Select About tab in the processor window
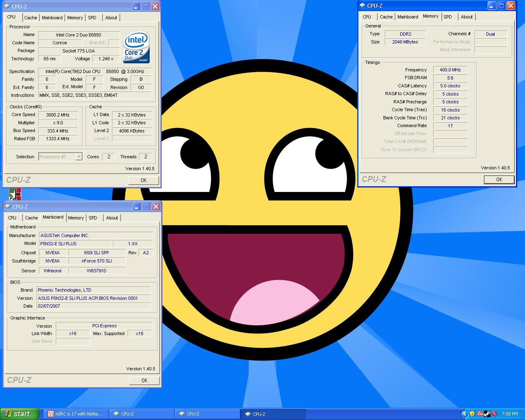525x420 pixels. pyautogui.click(x=111, y=18)
